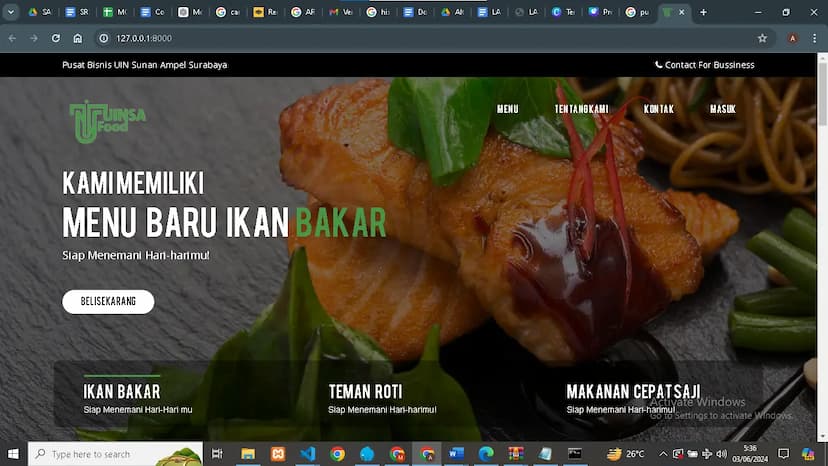Go back using the browser back arrow
Screen dimensions: 828x466
point(12,38)
